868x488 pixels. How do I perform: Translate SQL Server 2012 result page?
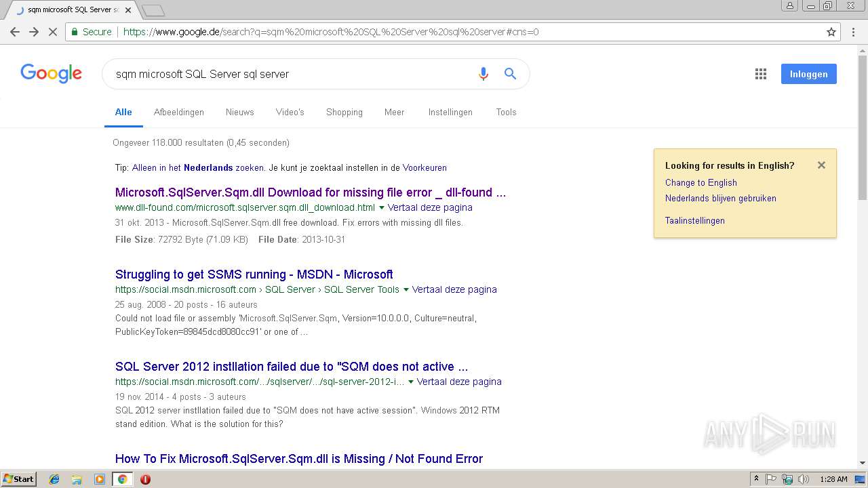(x=459, y=382)
